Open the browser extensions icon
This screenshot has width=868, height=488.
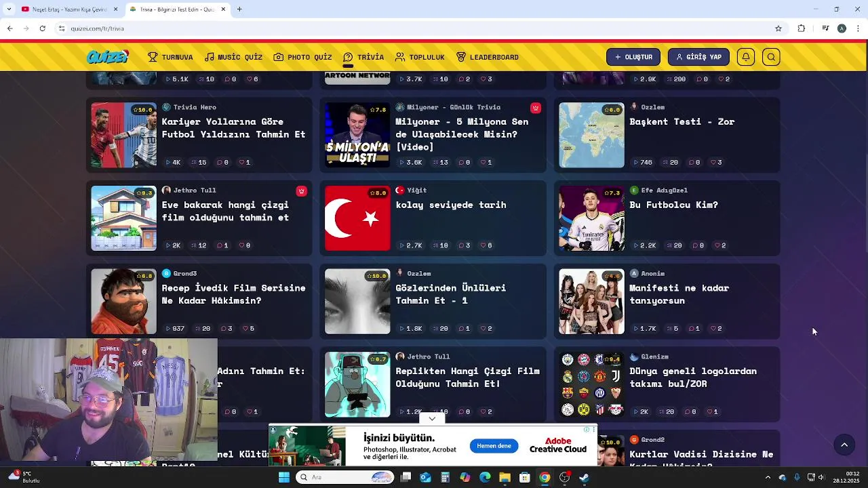(802, 28)
